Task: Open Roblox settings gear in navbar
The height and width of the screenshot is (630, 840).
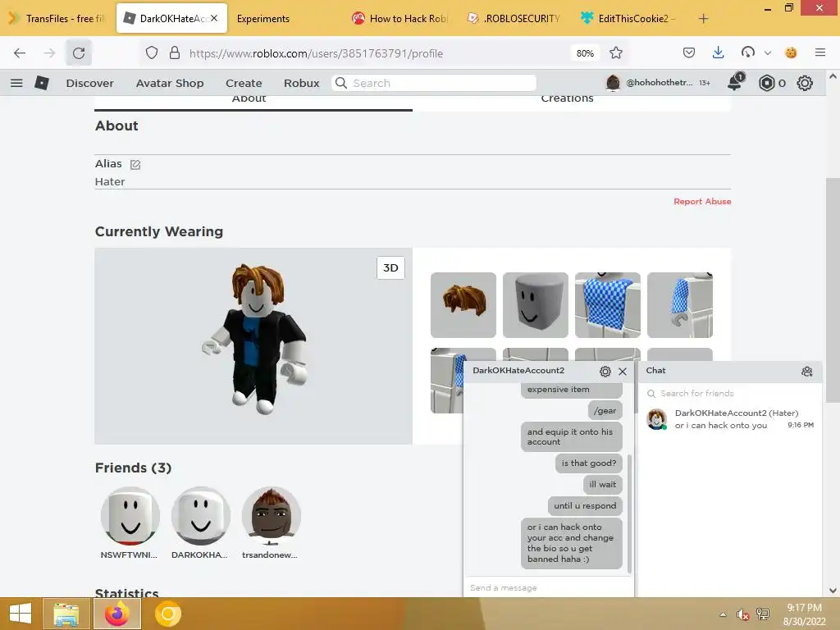Action: (x=805, y=83)
